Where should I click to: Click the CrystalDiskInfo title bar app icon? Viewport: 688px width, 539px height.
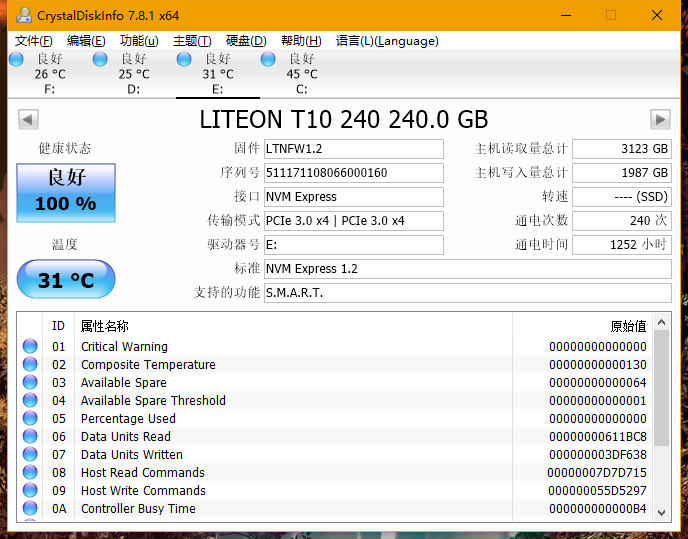[24, 15]
